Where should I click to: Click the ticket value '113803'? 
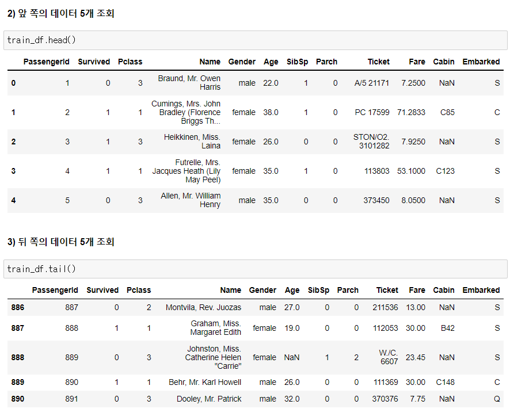coord(377,171)
